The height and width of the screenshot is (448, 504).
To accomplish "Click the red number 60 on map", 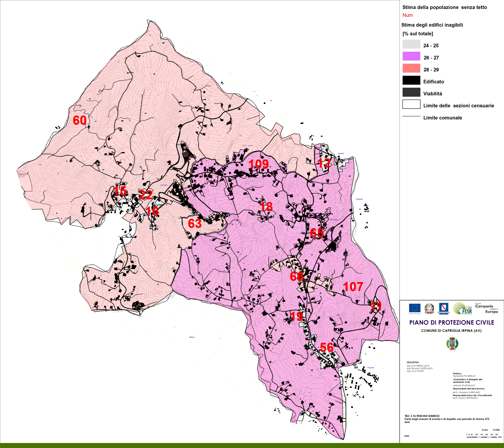I will [x=80, y=120].
